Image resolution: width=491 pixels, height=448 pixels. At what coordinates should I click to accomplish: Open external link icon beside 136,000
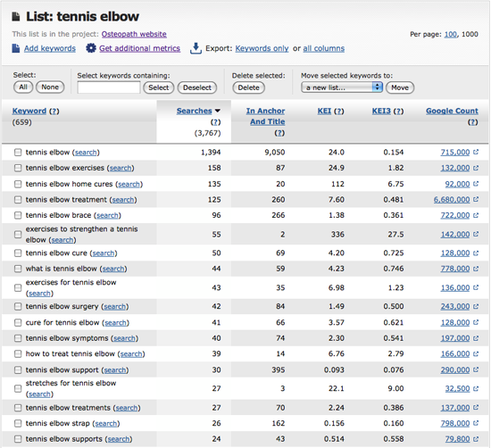(476, 287)
